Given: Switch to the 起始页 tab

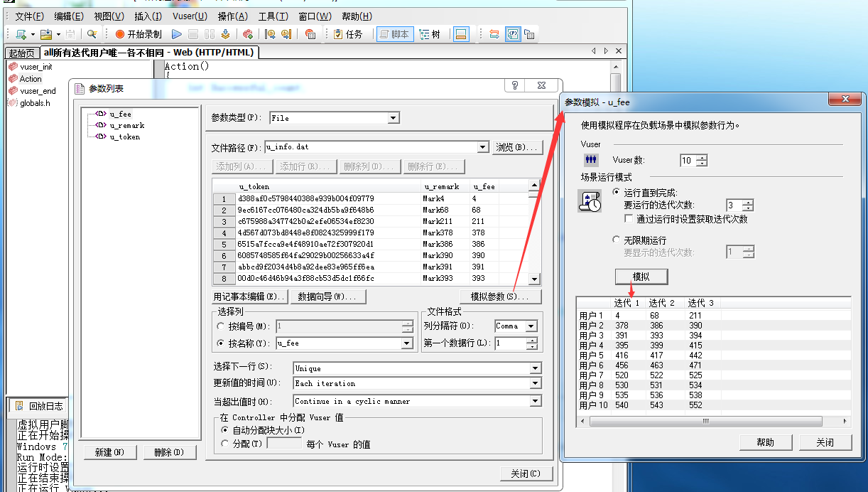Looking at the screenshot, I should pos(21,53).
